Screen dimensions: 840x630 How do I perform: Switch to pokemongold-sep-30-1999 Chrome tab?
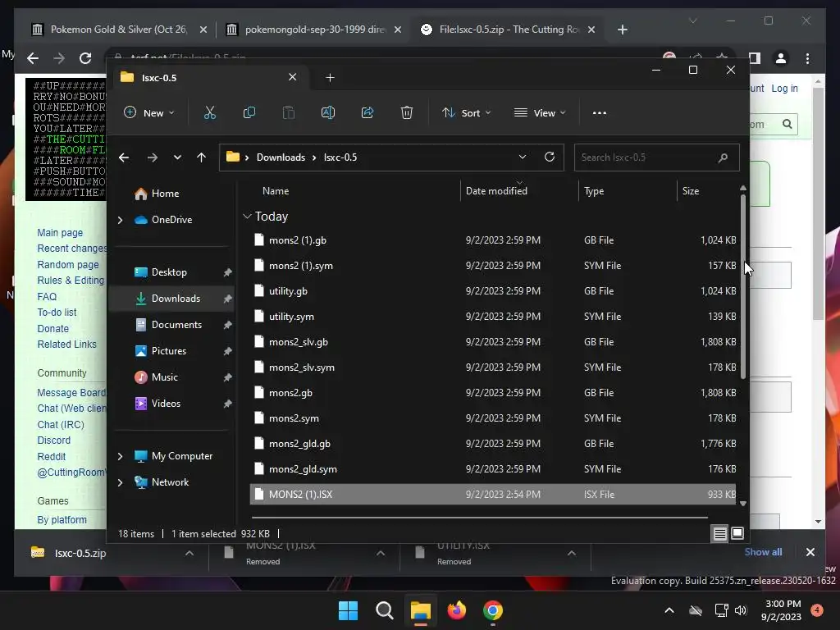point(314,30)
